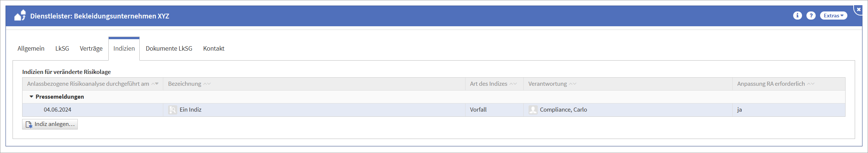Open the Dokumente LkSG tab
The width and height of the screenshot is (868, 153).
pos(169,48)
